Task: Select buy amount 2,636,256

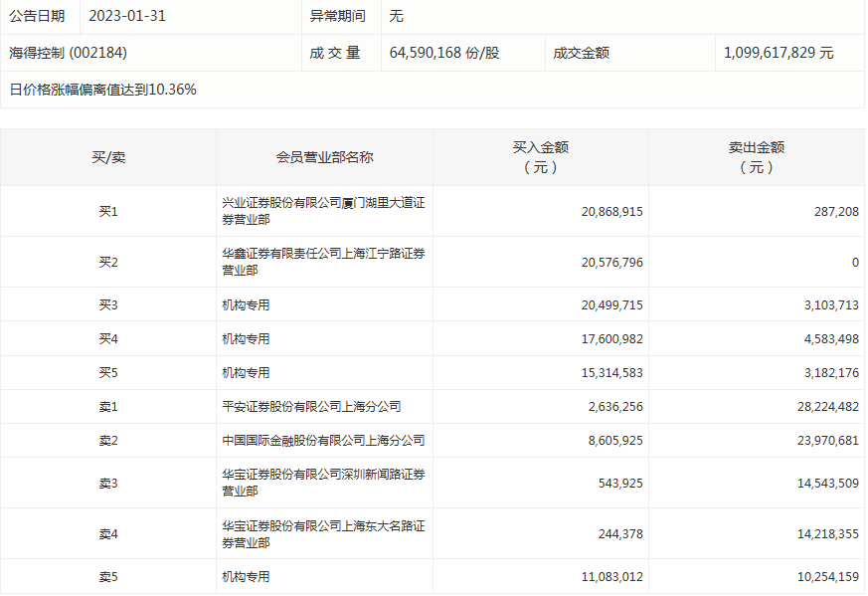Action: point(615,407)
